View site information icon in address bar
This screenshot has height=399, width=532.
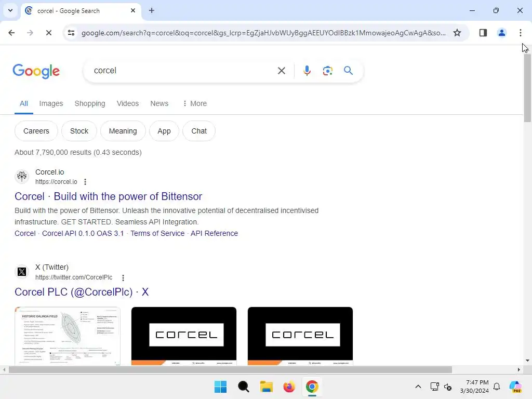pyautogui.click(x=71, y=33)
